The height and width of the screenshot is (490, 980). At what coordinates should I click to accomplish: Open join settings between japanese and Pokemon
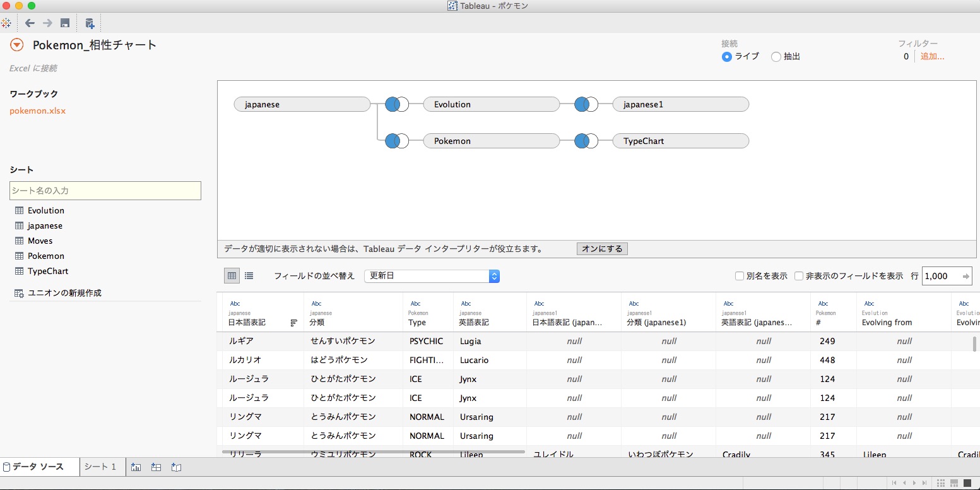coord(397,141)
